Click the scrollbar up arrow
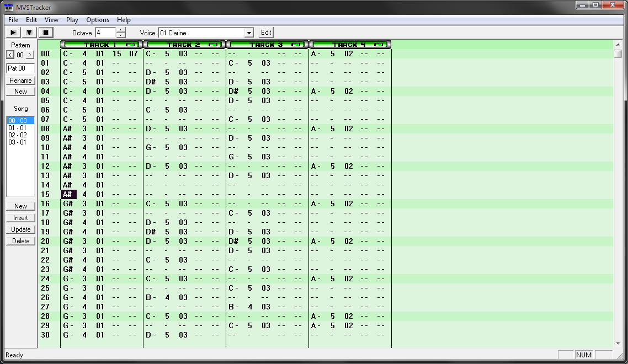 tap(618, 45)
